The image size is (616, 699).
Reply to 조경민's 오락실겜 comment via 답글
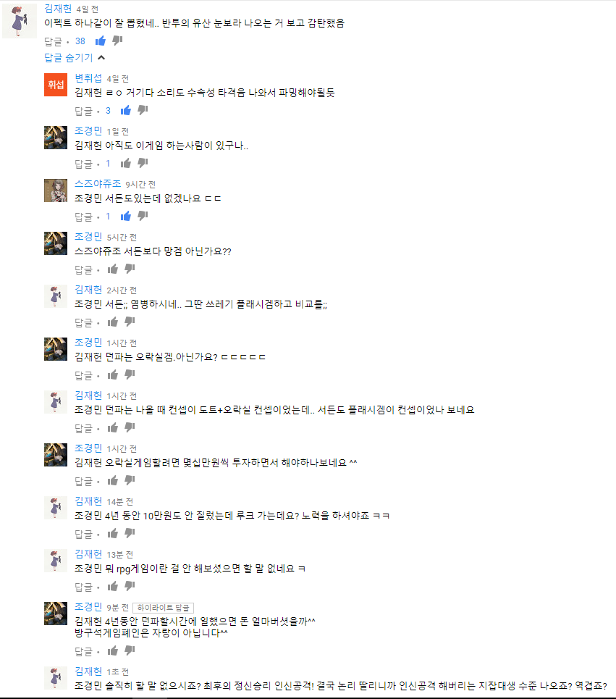83,375
